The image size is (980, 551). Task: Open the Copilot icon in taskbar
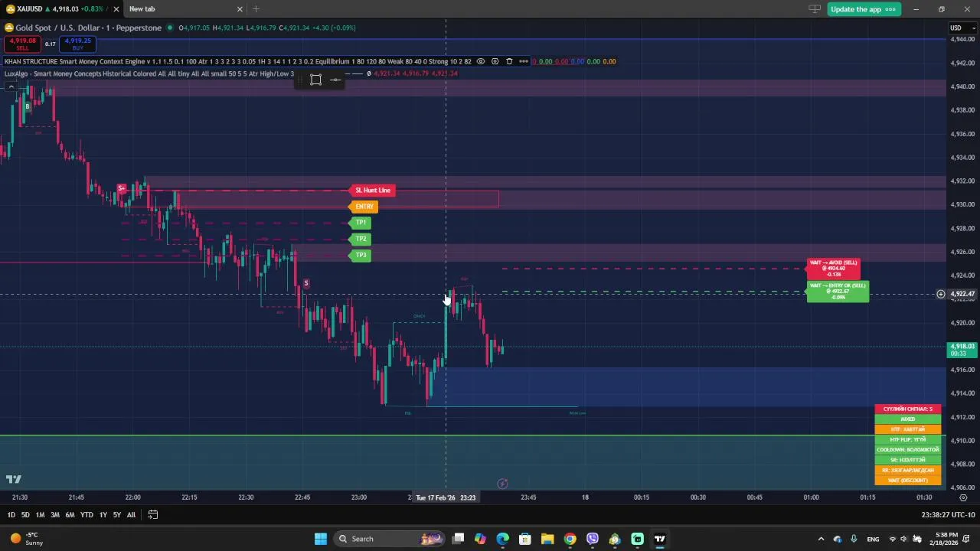(480, 539)
